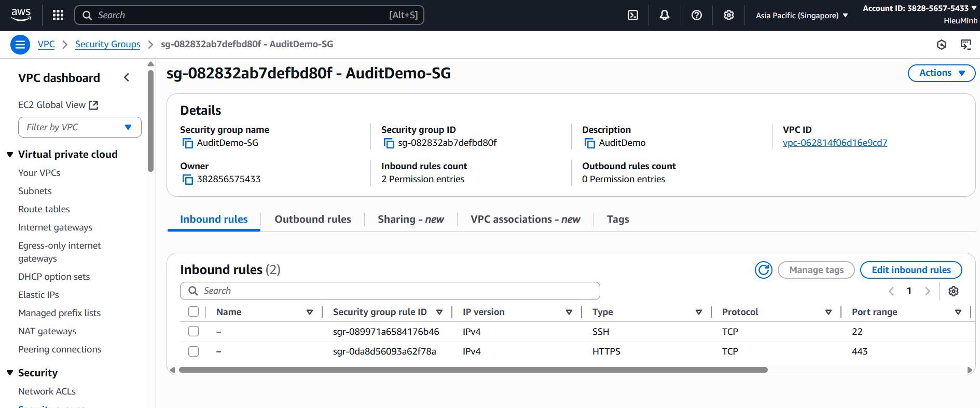The height and width of the screenshot is (408, 980).
Task: Sort by Port range column arrow
Action: coord(958,312)
